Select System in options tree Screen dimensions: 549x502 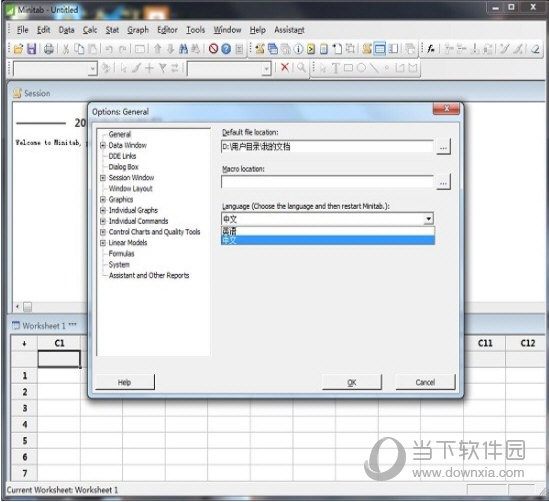tap(119, 265)
